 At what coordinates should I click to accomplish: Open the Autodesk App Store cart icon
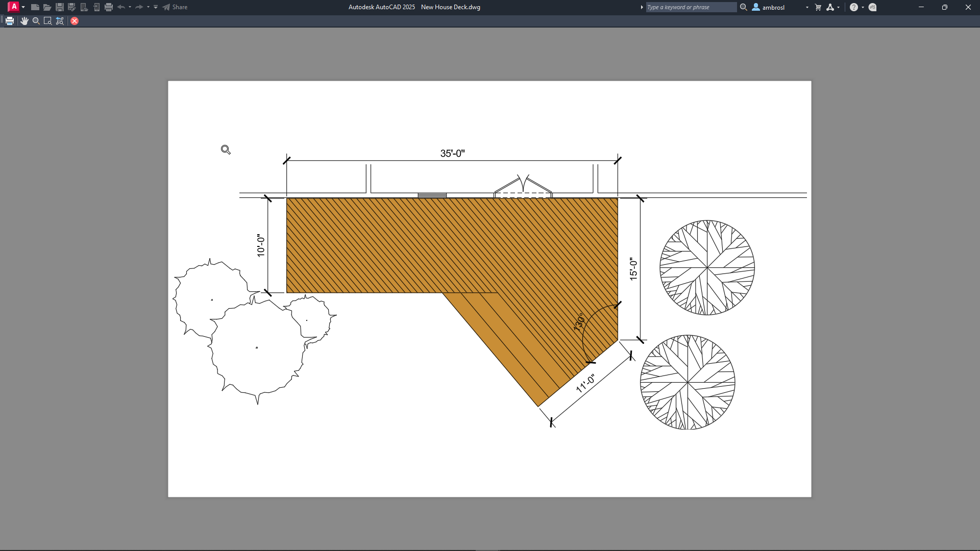point(818,7)
